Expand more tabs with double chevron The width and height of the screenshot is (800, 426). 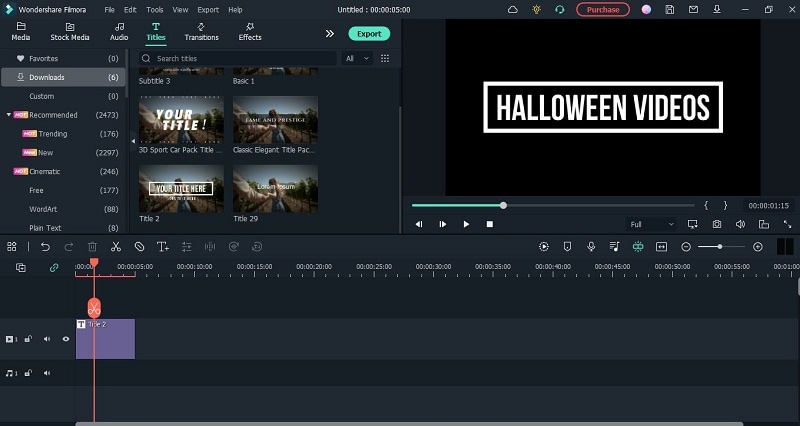[330, 34]
